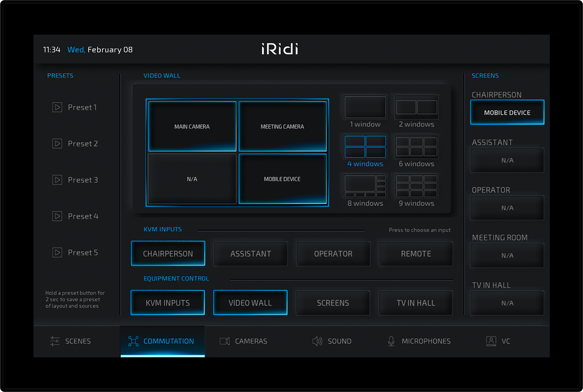Click the Preset 3 play icon

[x=57, y=180]
